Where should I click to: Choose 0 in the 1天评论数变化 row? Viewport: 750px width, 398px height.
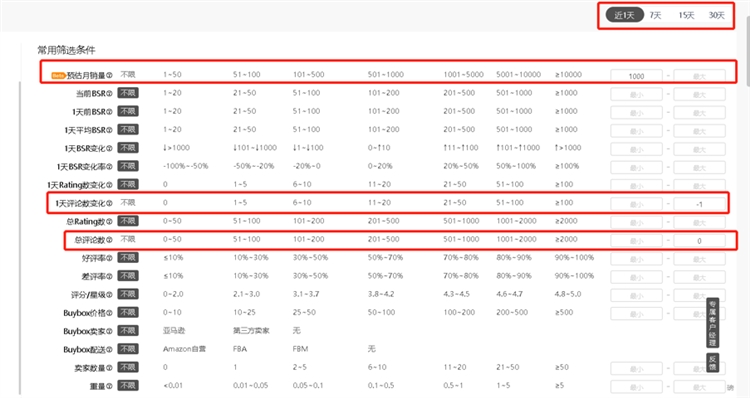coord(165,202)
